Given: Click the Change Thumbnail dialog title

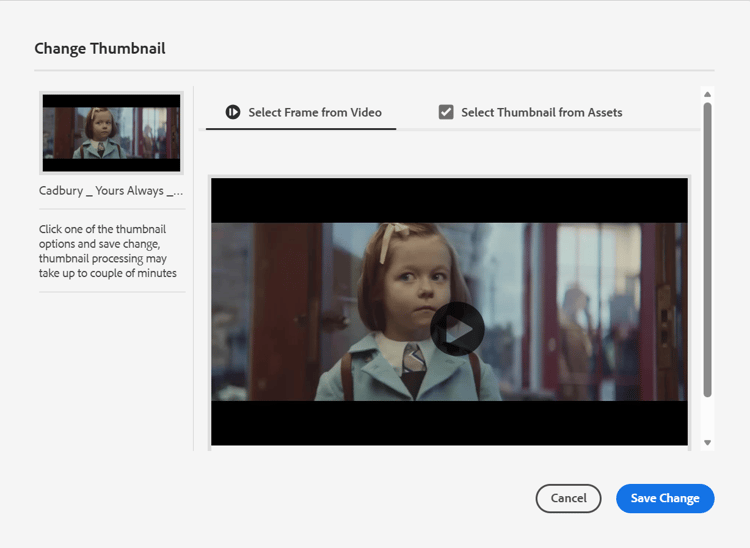Looking at the screenshot, I should 100,48.
